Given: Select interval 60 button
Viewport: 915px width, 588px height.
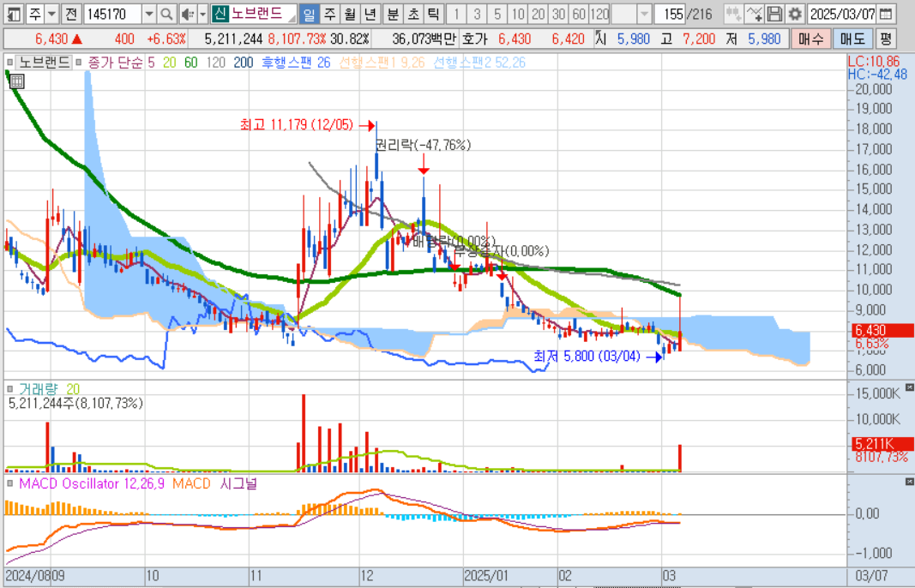Looking at the screenshot, I should [579, 14].
